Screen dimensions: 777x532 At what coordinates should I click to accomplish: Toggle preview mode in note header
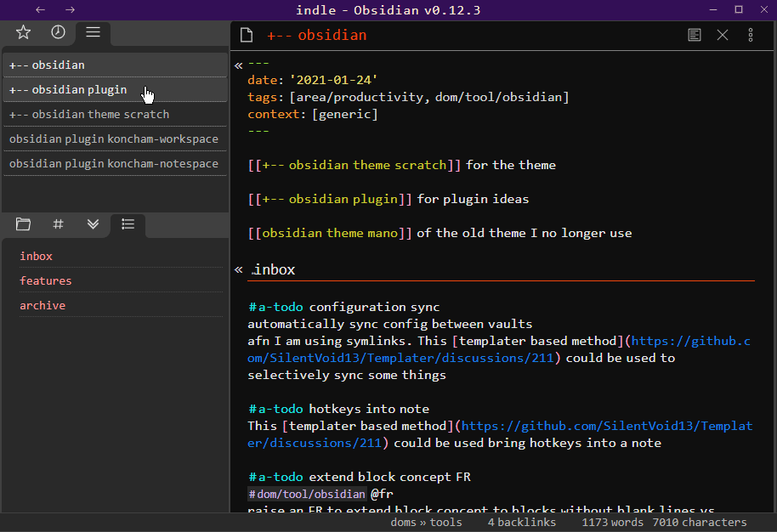tap(695, 35)
